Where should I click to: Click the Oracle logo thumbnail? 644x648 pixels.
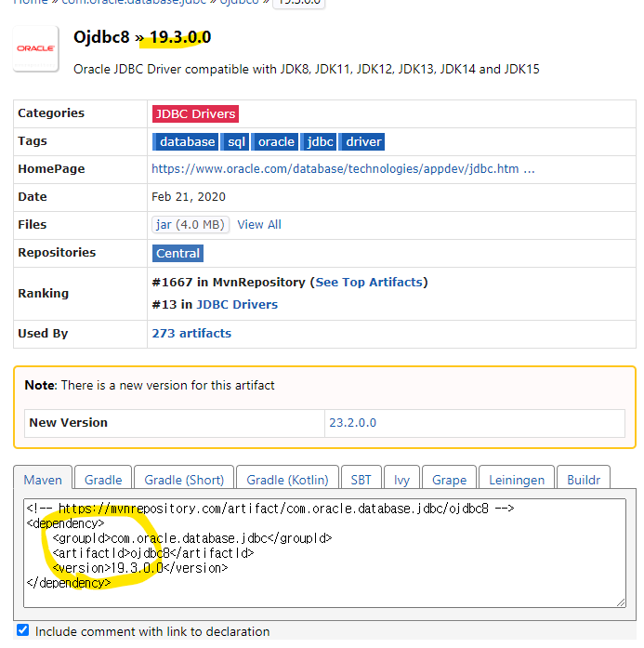click(36, 48)
